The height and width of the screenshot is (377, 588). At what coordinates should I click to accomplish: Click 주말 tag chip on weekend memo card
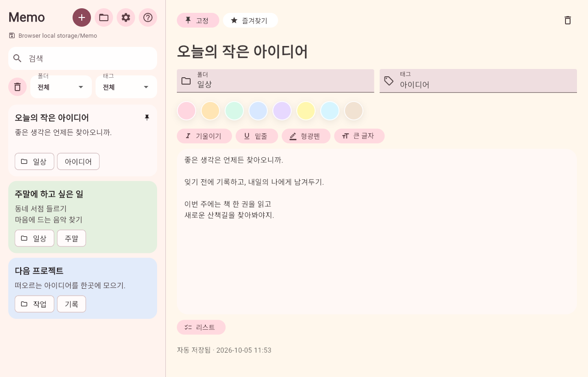coord(71,238)
